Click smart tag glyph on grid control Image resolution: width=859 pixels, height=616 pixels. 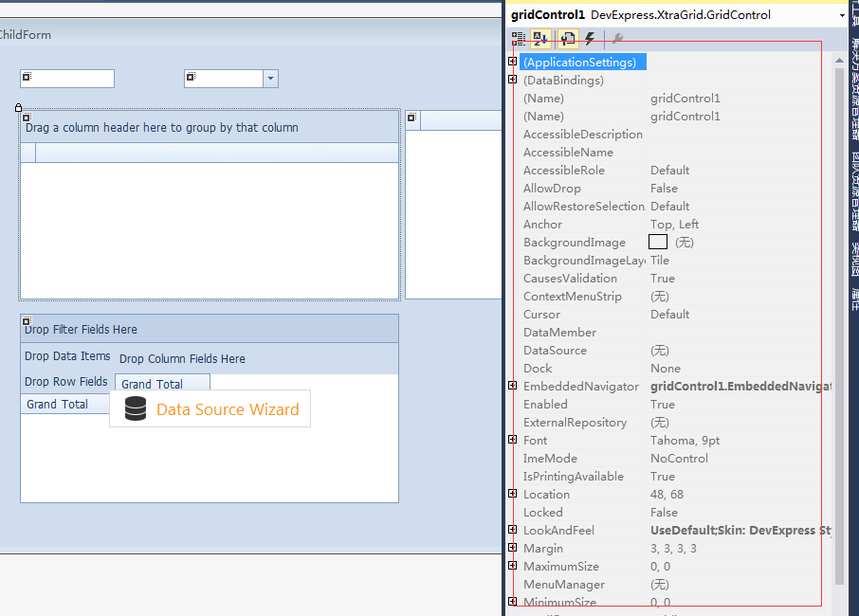coord(27,118)
